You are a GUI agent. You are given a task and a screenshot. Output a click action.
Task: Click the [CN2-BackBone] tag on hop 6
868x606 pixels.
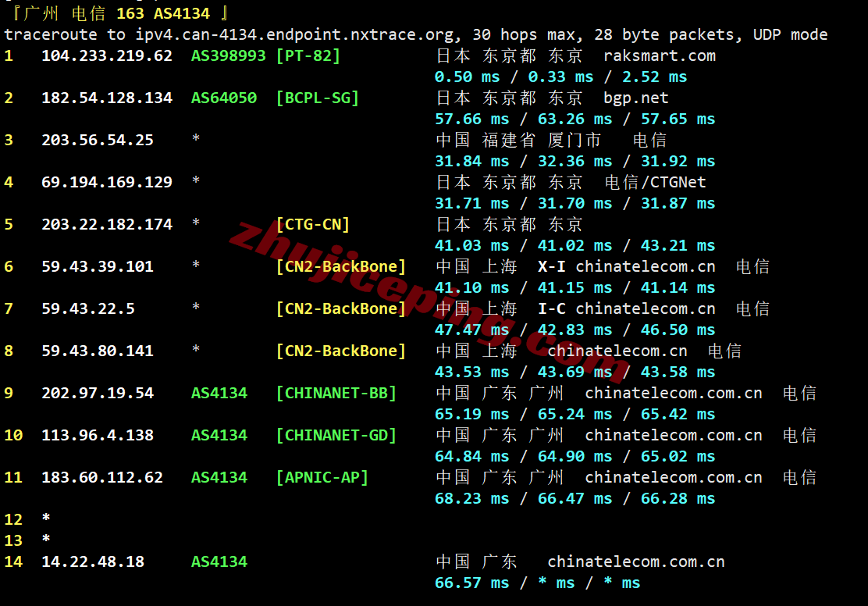341,266
